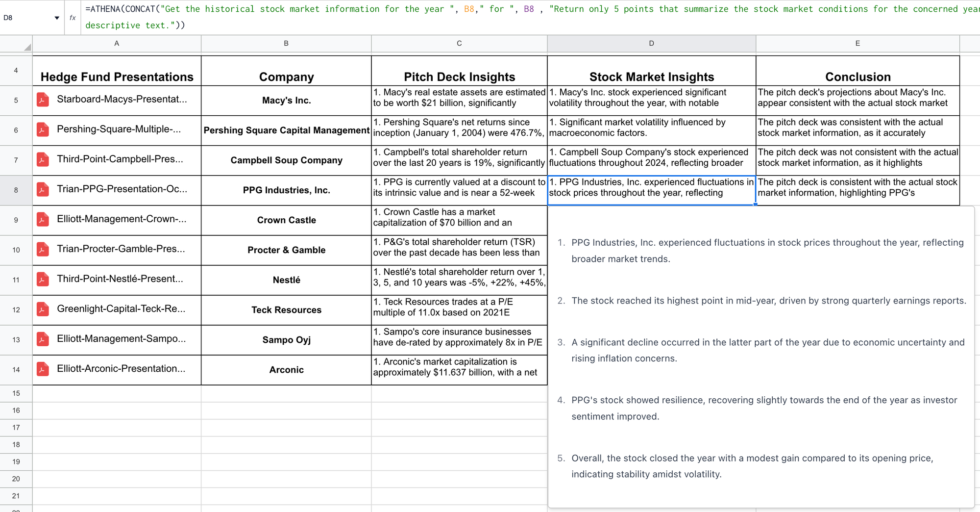Viewport: 980px width, 512px height.
Task: Open the Third-Point-Campbell-Pres... file chip
Action: [110, 159]
